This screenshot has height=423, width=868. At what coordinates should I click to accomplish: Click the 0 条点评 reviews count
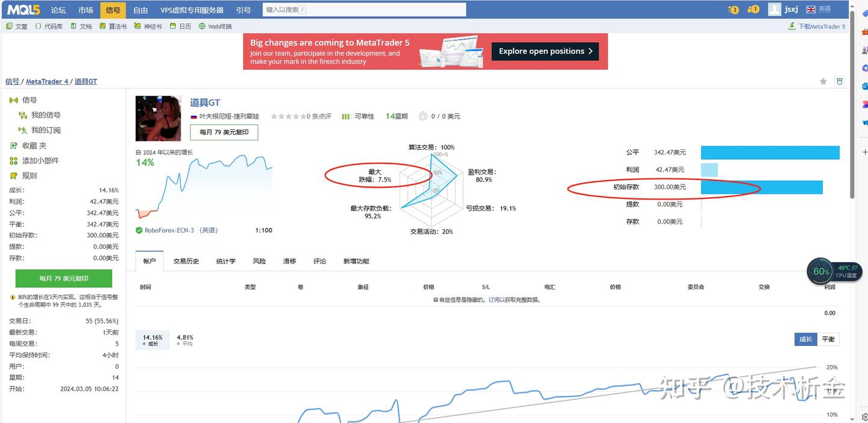click(x=319, y=116)
